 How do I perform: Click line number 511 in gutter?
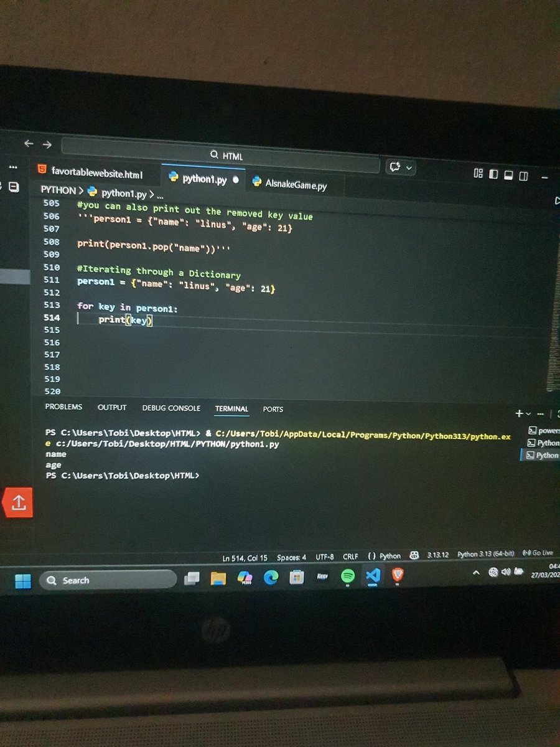click(52, 280)
